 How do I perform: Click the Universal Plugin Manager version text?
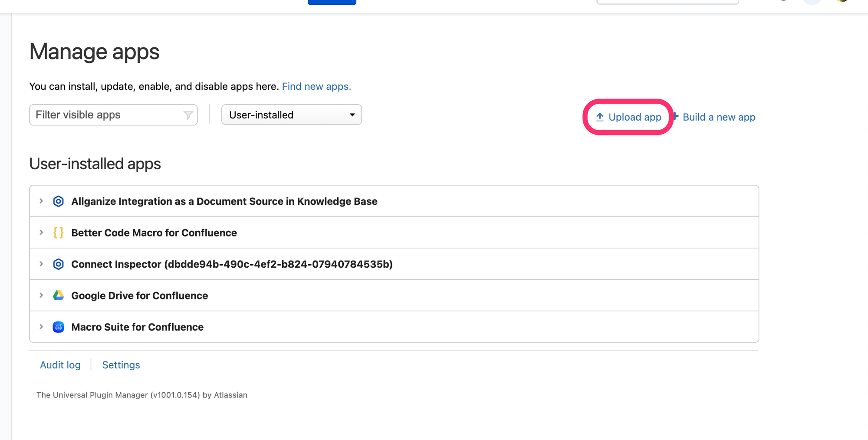point(142,395)
